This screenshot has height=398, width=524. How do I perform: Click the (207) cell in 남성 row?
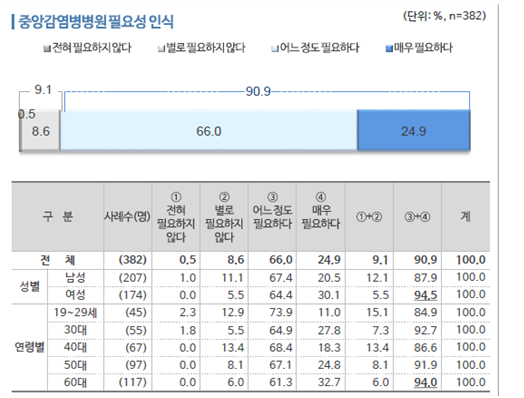tap(133, 278)
